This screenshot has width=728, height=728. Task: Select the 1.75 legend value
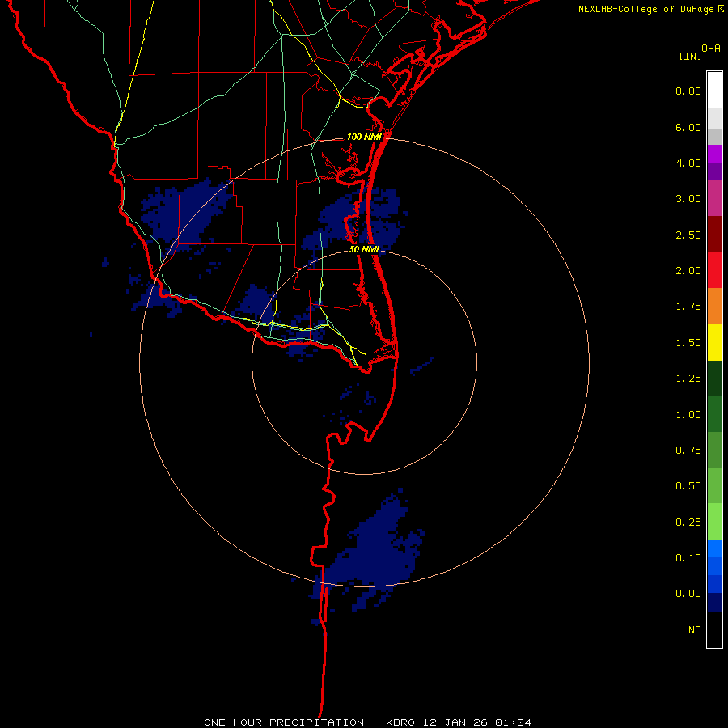(688, 307)
